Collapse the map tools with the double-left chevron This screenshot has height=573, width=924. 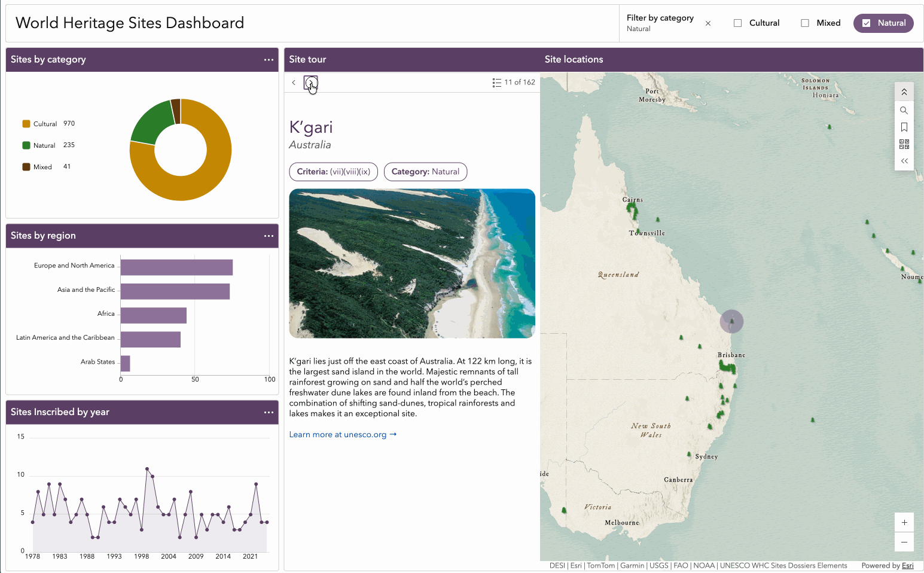click(x=904, y=161)
